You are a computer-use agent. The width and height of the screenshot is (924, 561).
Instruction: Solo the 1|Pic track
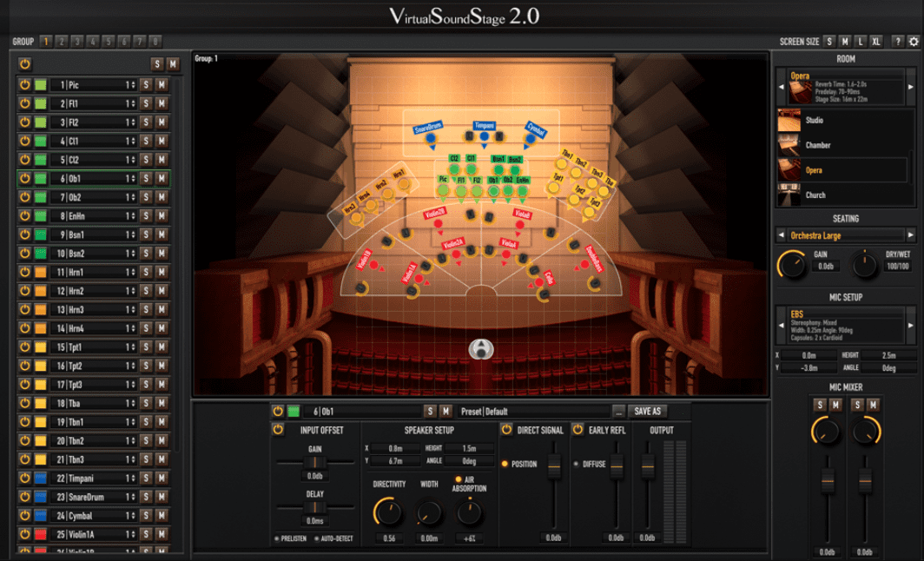pyautogui.click(x=146, y=85)
